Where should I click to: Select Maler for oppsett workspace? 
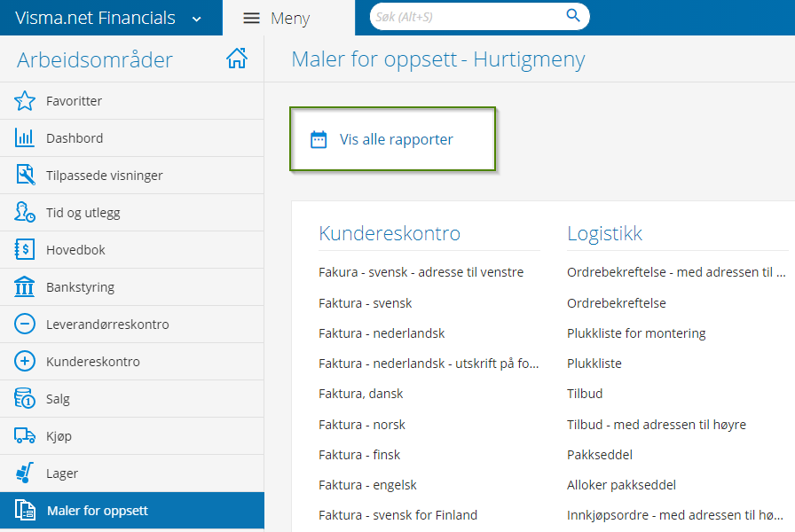132,510
